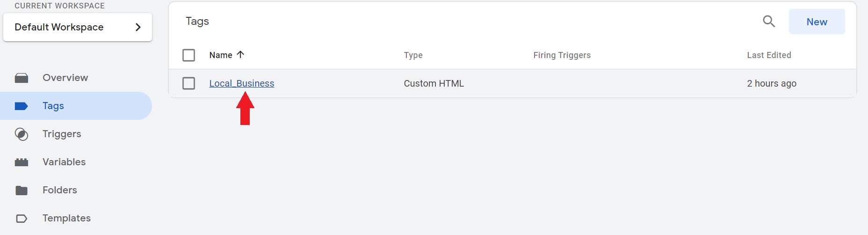Screen dimensions: 868x235
Task: Sort tags by Type column header
Action: coord(413,55)
